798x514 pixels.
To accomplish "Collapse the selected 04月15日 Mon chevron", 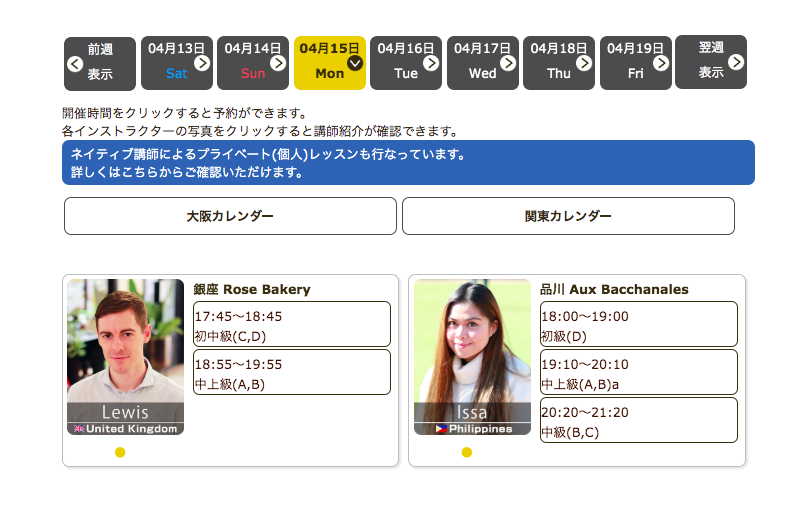I will [x=355, y=63].
